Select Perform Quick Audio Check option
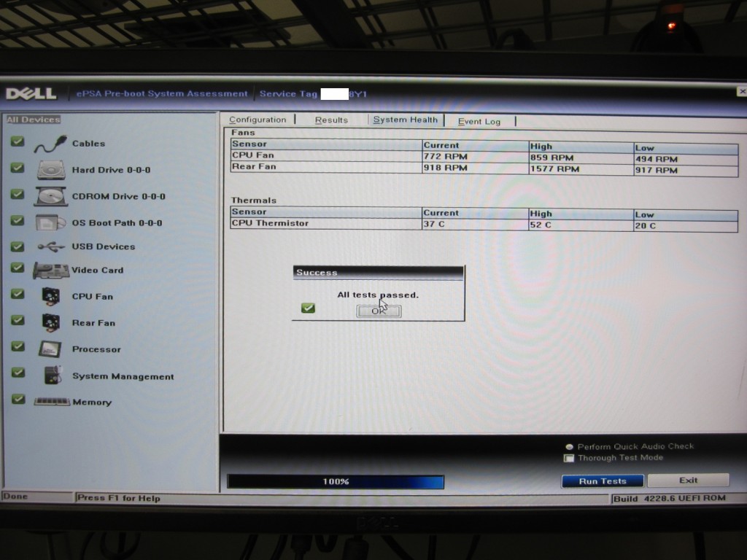747x560 pixels. tap(569, 446)
